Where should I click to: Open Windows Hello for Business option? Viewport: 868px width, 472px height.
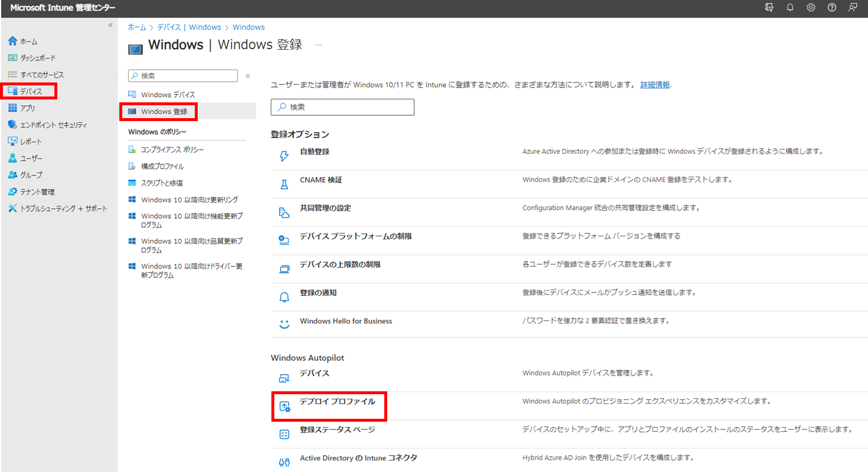click(x=346, y=321)
